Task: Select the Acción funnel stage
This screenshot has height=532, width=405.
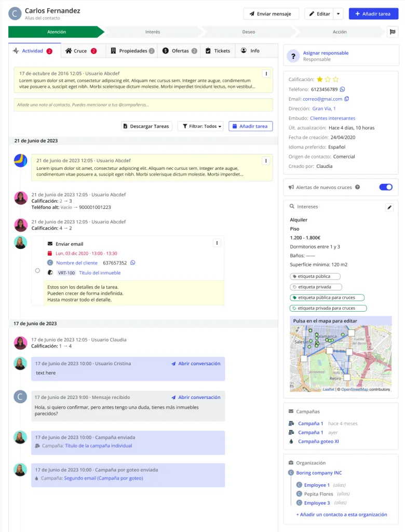Action: [x=340, y=32]
